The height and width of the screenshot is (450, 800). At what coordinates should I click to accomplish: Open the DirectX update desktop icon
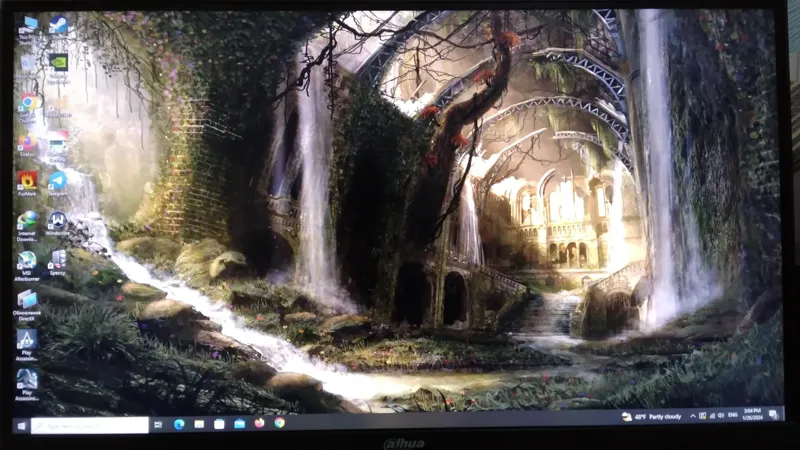pos(27,300)
